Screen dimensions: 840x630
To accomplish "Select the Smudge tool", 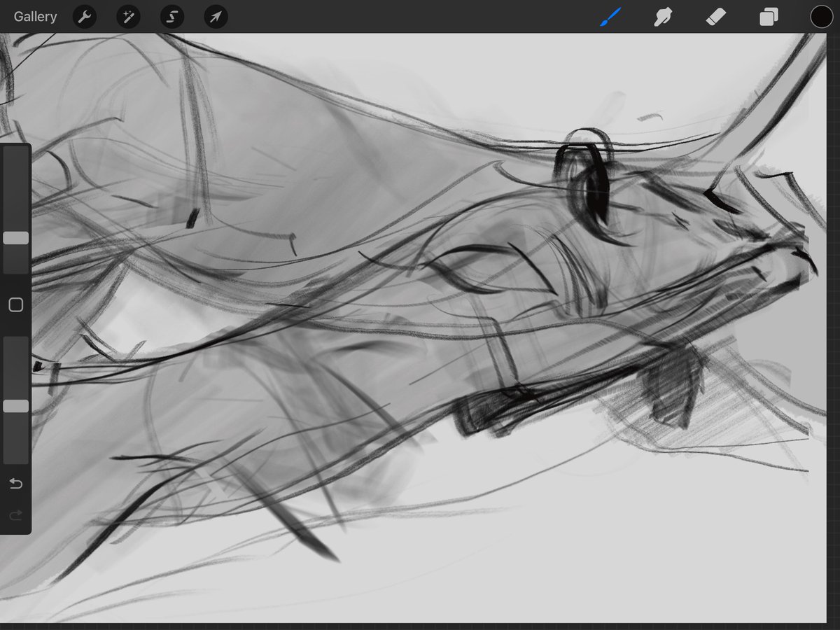I will pyautogui.click(x=663, y=17).
